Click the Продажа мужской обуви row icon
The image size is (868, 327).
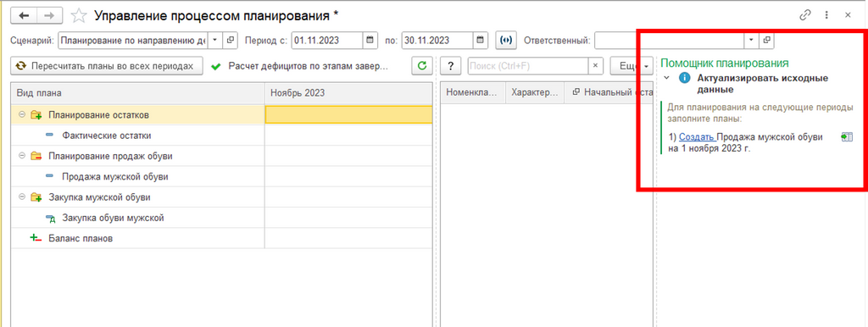(x=50, y=176)
